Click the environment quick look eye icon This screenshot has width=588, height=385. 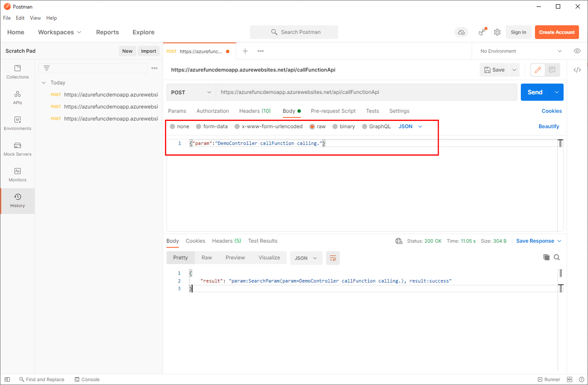pyautogui.click(x=577, y=51)
